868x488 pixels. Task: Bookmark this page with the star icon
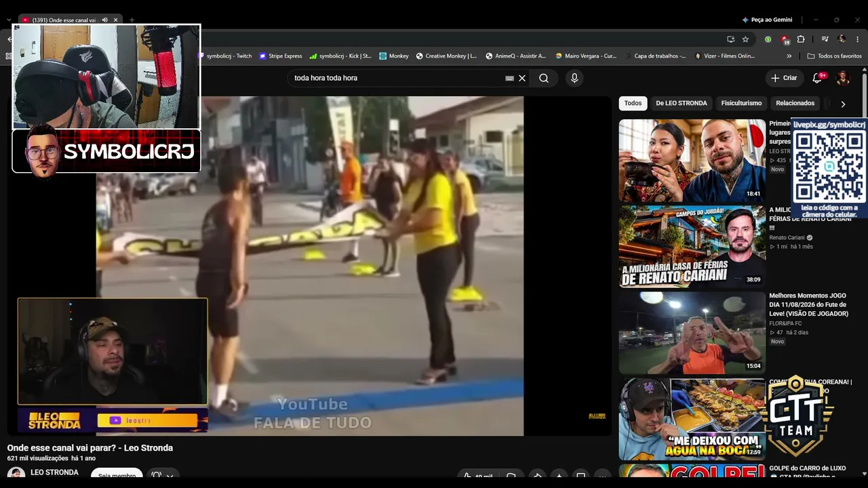(x=745, y=39)
